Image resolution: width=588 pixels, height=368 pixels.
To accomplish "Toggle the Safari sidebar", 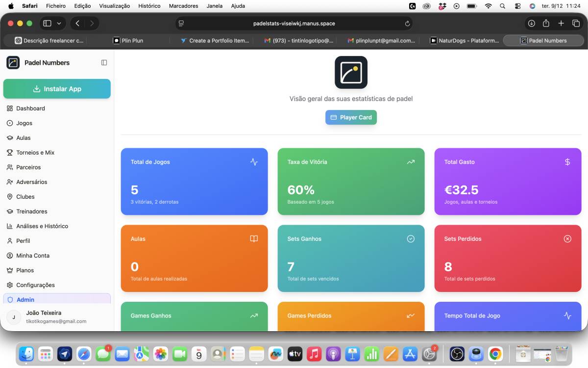I will (47, 23).
